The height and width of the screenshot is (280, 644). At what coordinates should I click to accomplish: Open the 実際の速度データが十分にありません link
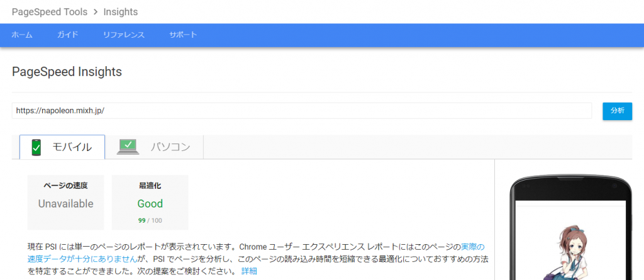tap(256, 253)
